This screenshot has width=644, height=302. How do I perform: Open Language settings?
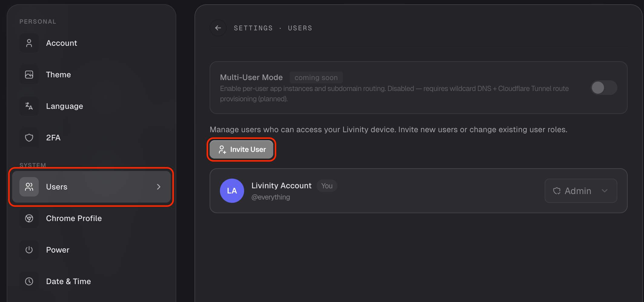pyautogui.click(x=91, y=106)
